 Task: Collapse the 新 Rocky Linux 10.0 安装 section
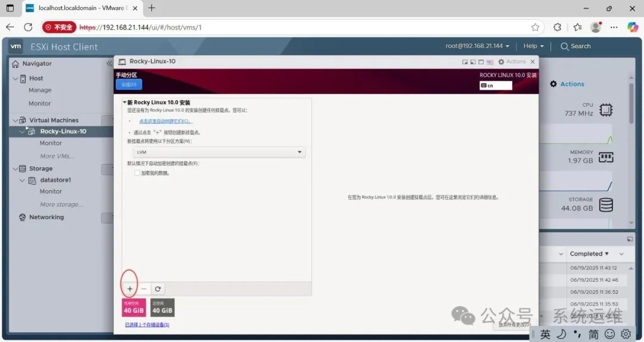pos(125,102)
